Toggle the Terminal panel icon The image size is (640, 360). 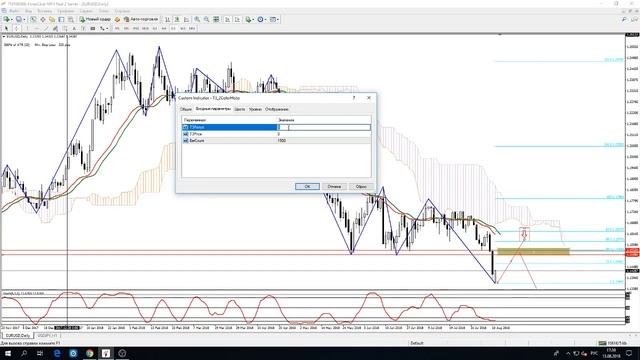click(61, 19)
